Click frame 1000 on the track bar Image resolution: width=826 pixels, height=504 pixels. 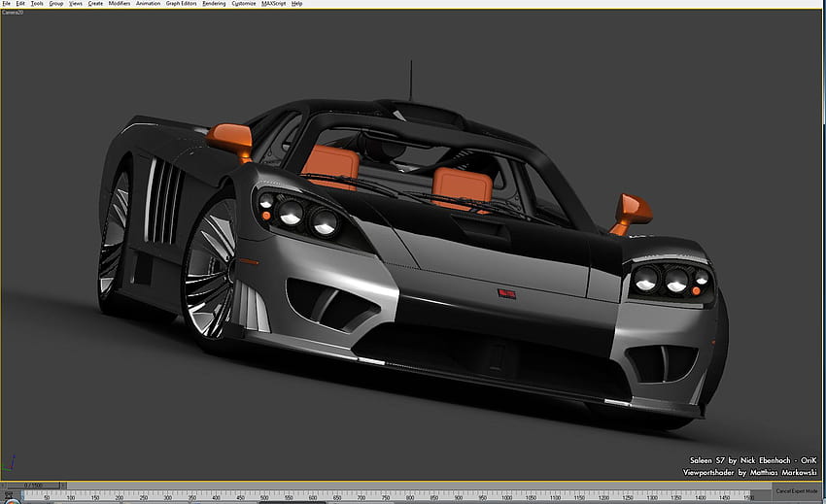pos(506,497)
